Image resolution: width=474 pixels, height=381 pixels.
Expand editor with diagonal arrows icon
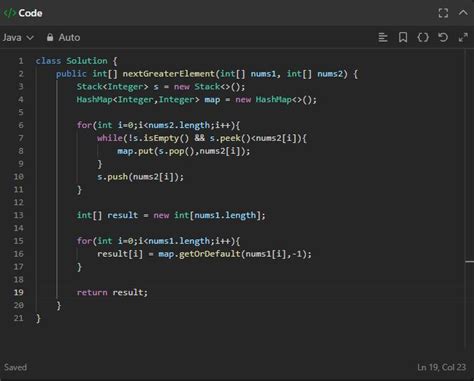point(463,37)
